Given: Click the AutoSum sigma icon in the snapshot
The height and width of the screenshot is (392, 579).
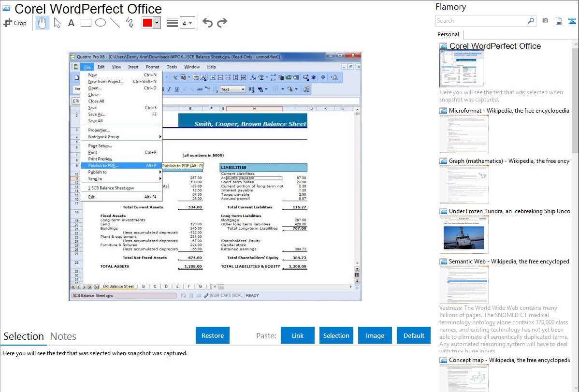Looking at the screenshot, I should (261, 77).
